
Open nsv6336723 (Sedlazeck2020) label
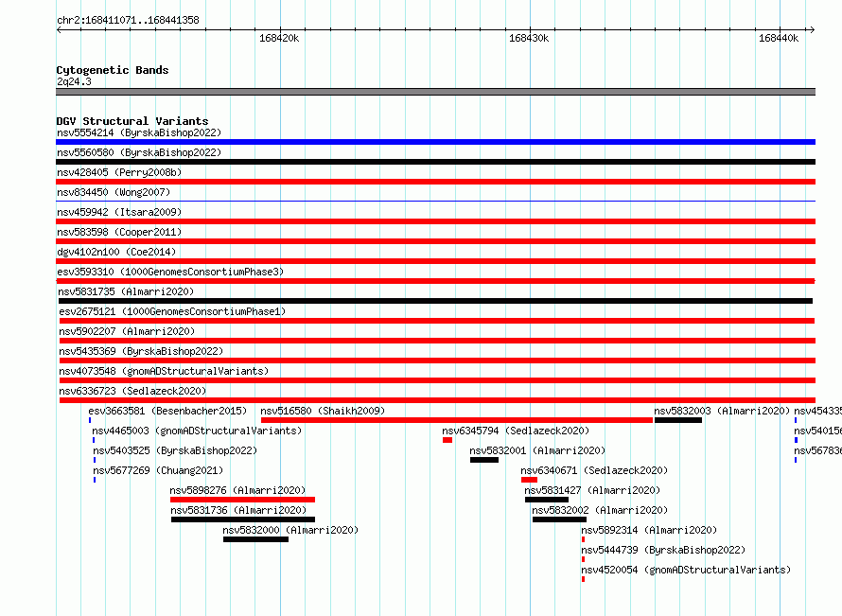(x=132, y=391)
